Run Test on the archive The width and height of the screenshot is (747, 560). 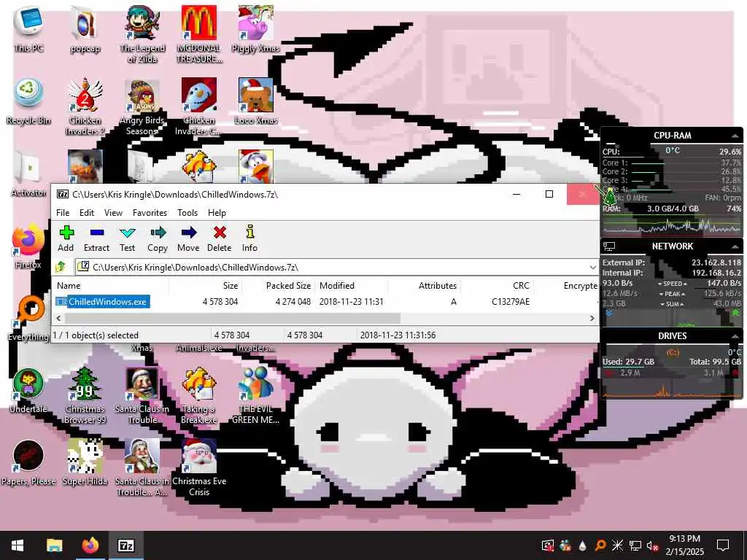point(127,238)
